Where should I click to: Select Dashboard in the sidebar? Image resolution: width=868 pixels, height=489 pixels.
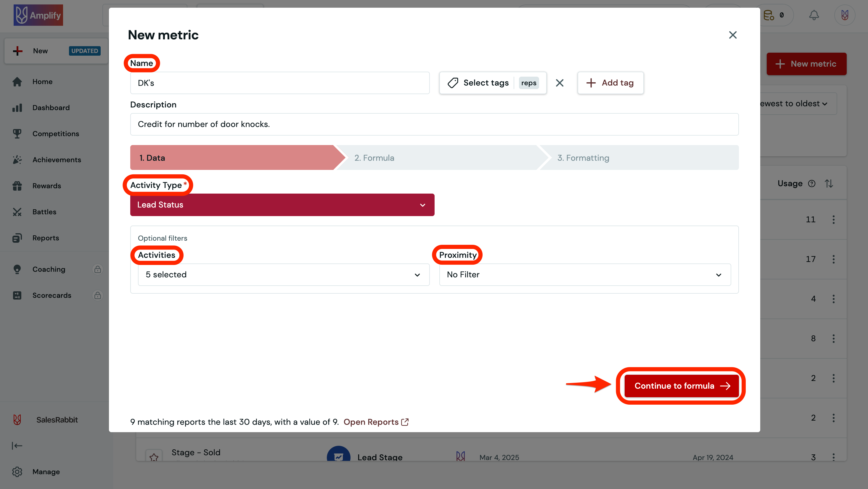pyautogui.click(x=51, y=107)
